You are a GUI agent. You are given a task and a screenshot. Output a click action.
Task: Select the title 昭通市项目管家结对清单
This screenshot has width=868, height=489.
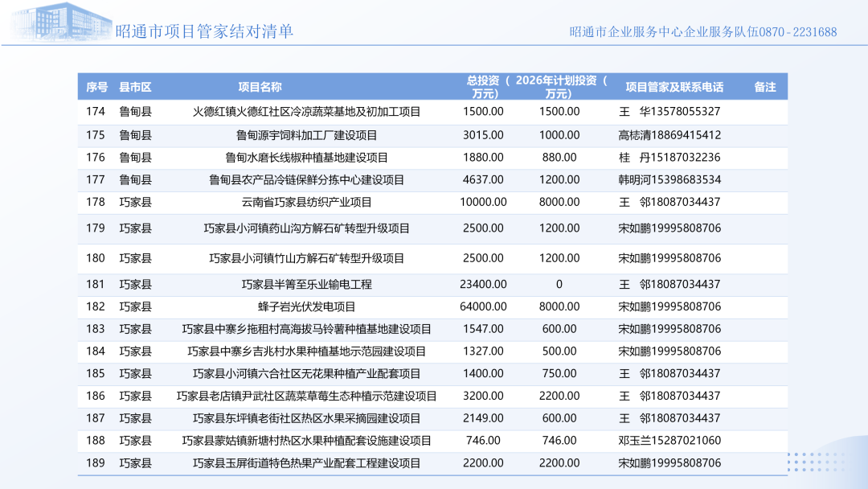point(204,31)
